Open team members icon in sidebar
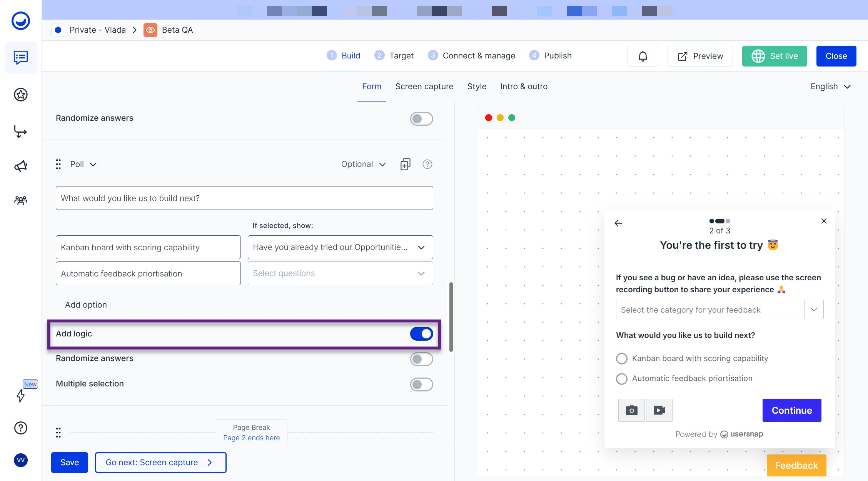The width and height of the screenshot is (868, 481). pos(21,200)
